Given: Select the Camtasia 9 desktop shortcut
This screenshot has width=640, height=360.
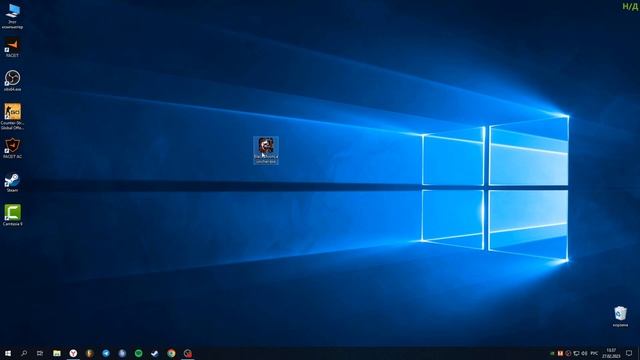Looking at the screenshot, I should tap(12, 215).
